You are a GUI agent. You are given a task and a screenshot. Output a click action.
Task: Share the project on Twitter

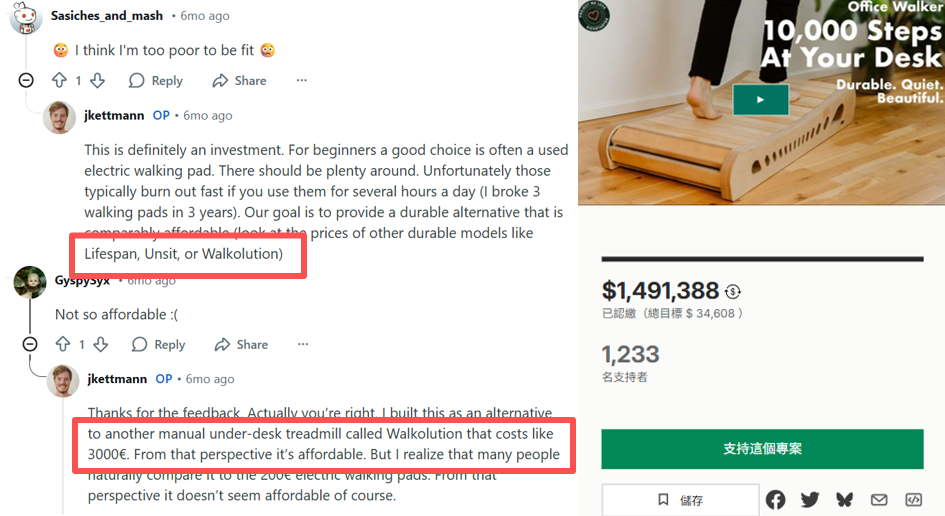pos(810,500)
